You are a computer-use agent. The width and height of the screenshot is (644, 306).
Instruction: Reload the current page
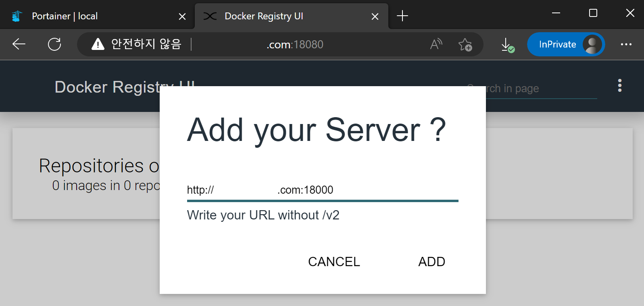pos(54,44)
